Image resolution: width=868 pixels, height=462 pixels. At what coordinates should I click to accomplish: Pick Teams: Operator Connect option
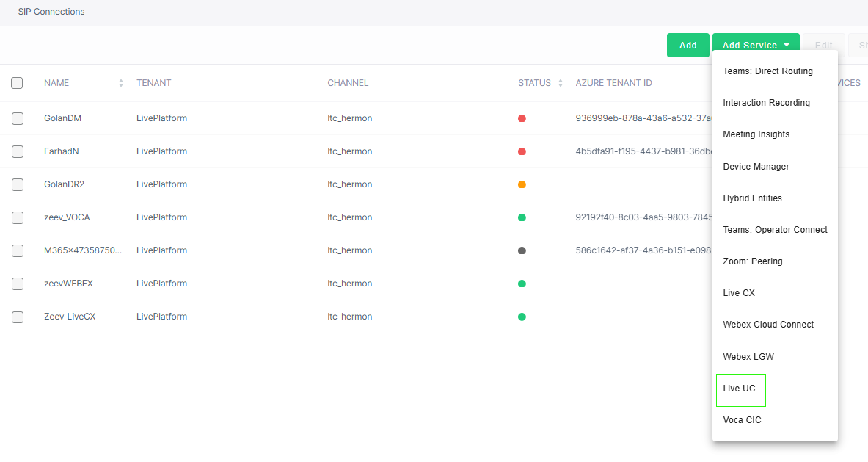[x=775, y=229]
